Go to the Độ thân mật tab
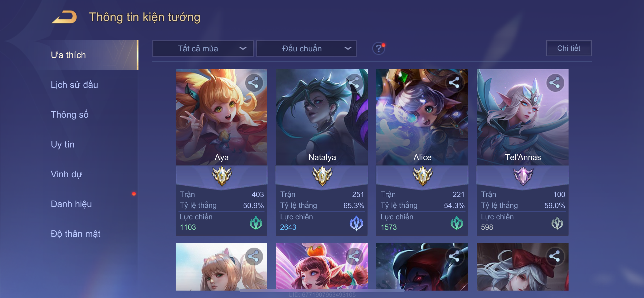 click(75, 234)
